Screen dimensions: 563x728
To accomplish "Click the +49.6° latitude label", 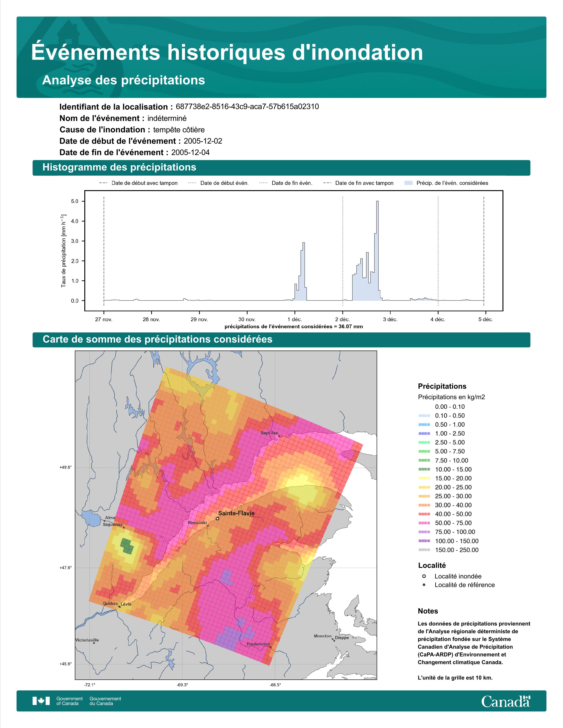I will pos(66,467).
